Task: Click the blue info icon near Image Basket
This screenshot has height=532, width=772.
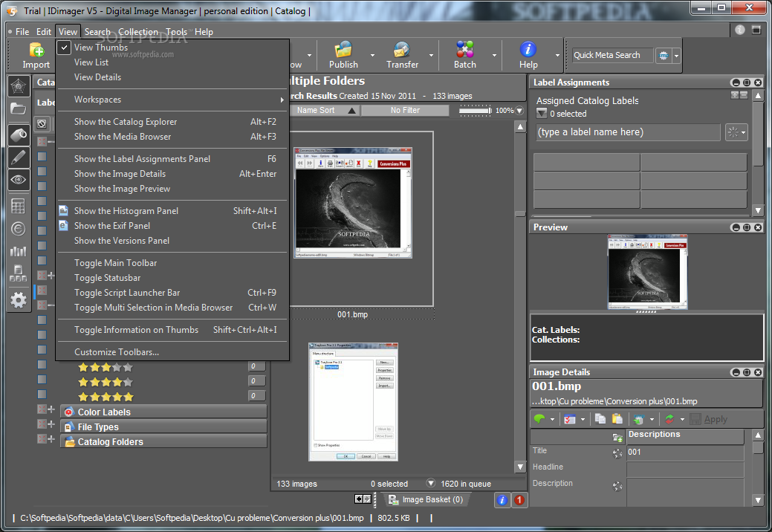Action: click(x=502, y=500)
